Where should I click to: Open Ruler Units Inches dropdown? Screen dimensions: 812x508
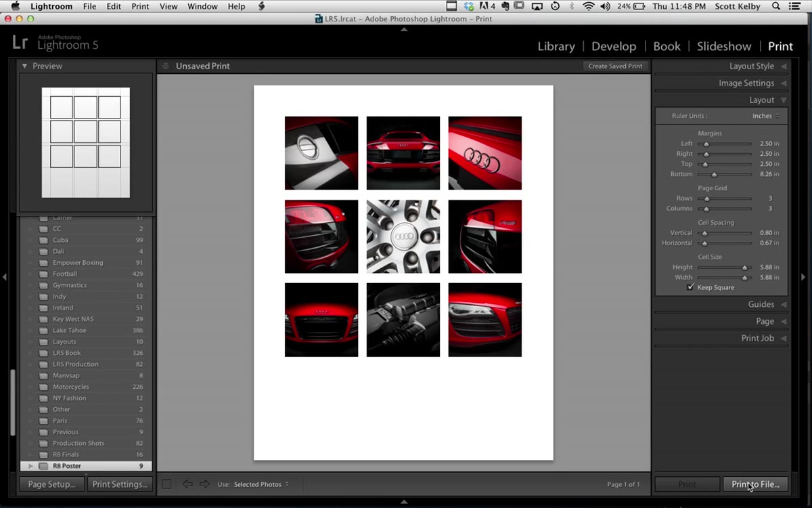[765, 116]
